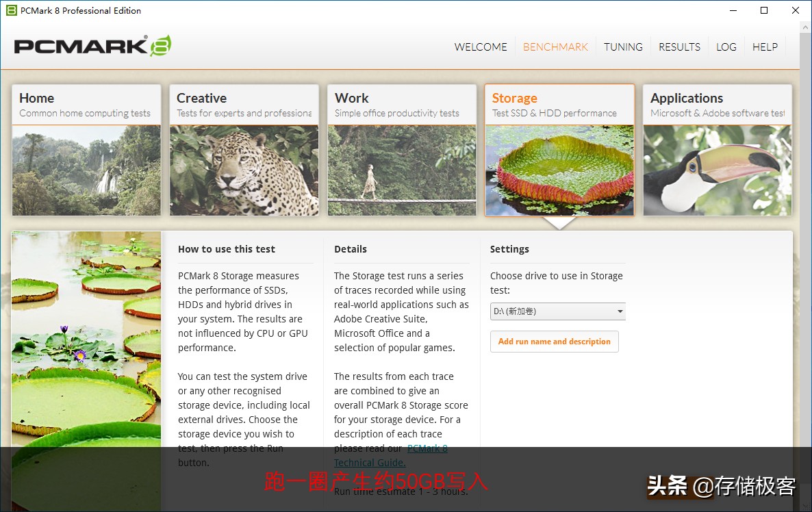Screen dimensions: 812x512
Task: Go to the Benchmark tab
Action: tap(555, 47)
